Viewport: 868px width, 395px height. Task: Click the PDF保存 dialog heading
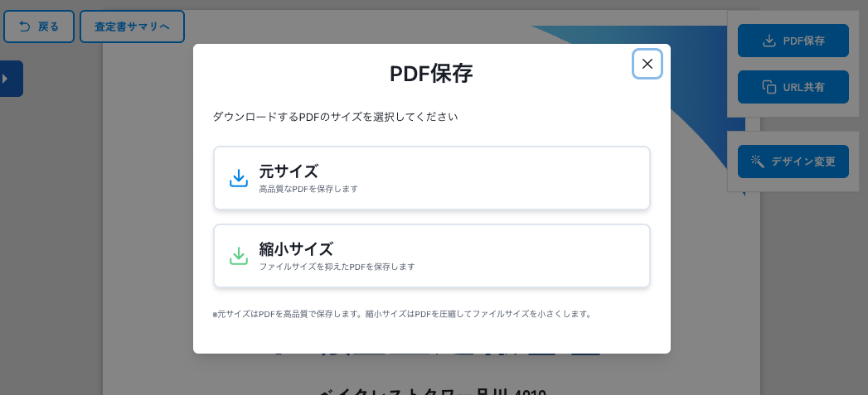pos(431,74)
